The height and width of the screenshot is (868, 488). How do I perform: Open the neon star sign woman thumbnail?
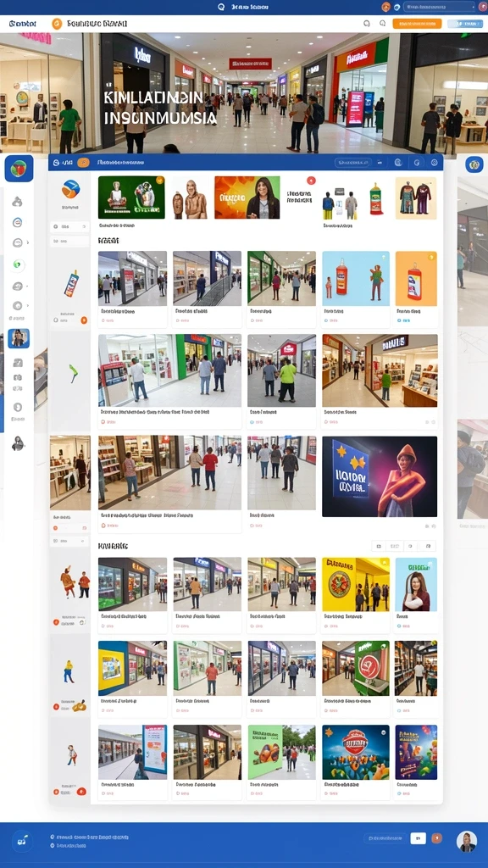click(x=380, y=476)
